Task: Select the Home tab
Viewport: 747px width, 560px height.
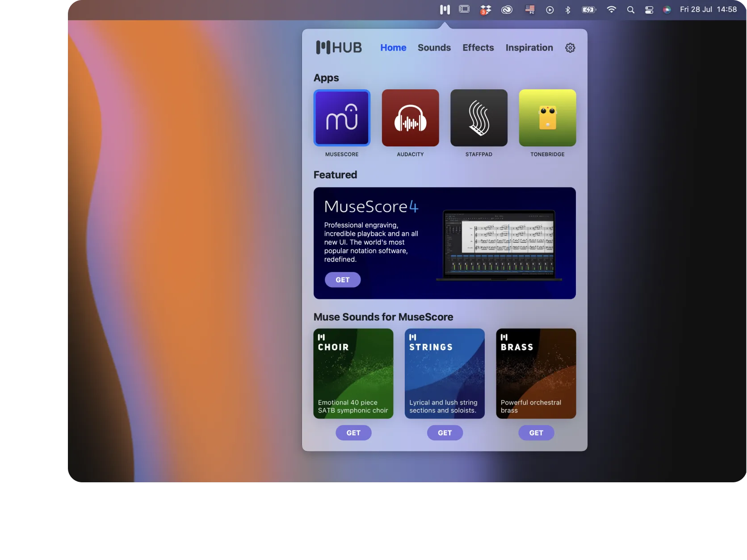Action: pyautogui.click(x=393, y=48)
